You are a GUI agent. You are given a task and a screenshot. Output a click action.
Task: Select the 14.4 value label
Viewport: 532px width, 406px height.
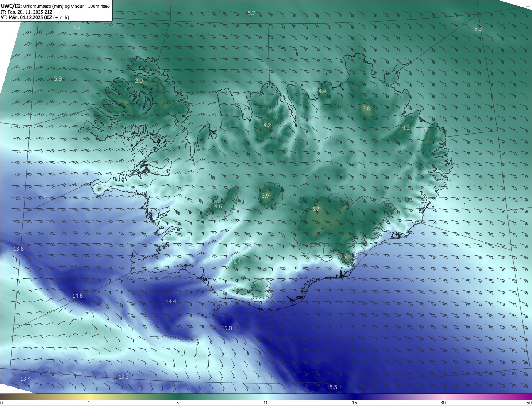pyautogui.click(x=171, y=301)
